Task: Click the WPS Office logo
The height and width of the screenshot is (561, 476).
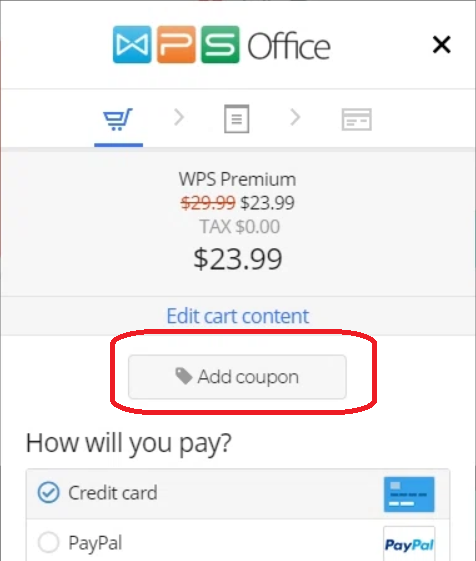Action: pos(222,45)
